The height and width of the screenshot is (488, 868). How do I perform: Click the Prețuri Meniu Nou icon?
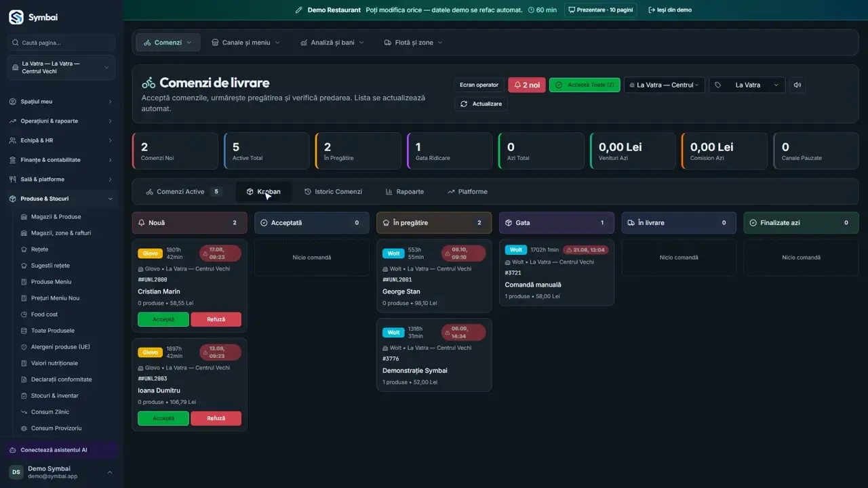[x=24, y=298]
